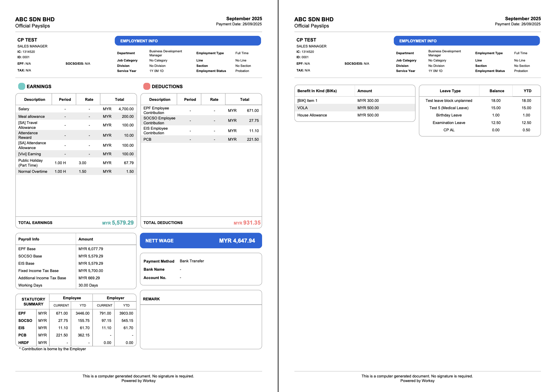Click the teal Earnings icon square
This screenshot has width=556, height=392.
point(22,86)
